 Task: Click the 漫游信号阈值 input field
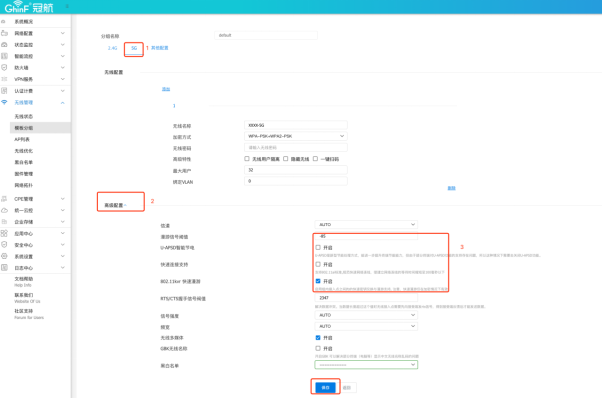366,236
